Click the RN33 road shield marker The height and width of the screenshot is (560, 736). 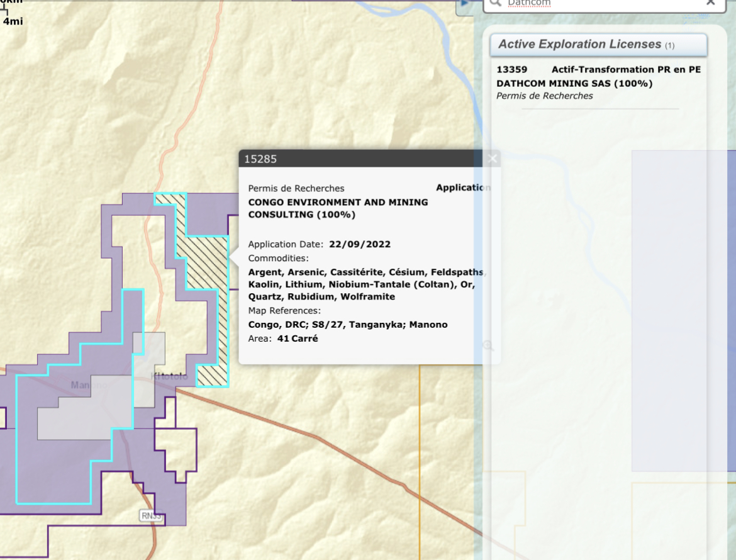(x=150, y=516)
